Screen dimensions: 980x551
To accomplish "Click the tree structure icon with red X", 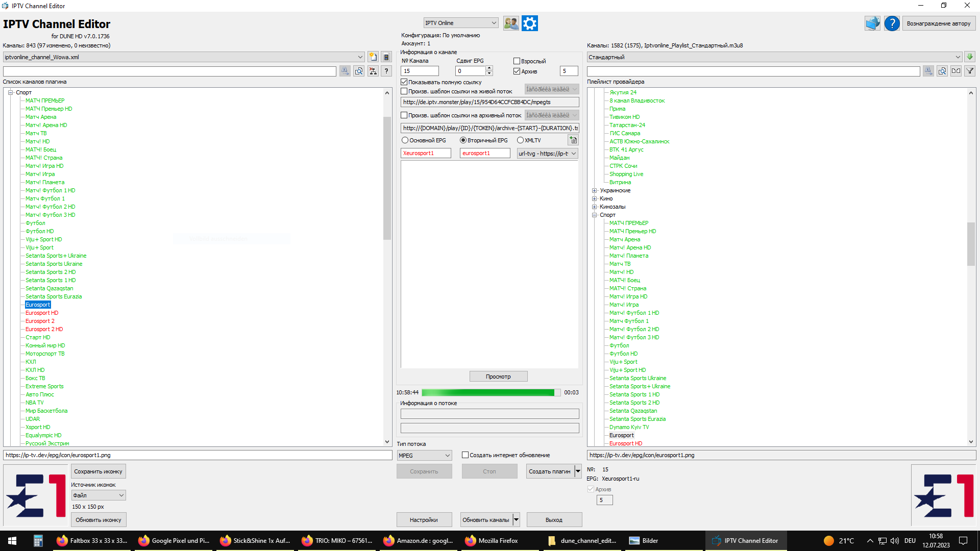I will pyautogui.click(x=373, y=71).
